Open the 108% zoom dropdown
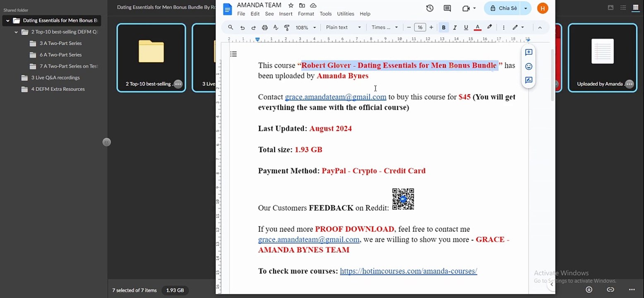This screenshot has width=644, height=298. [305, 28]
